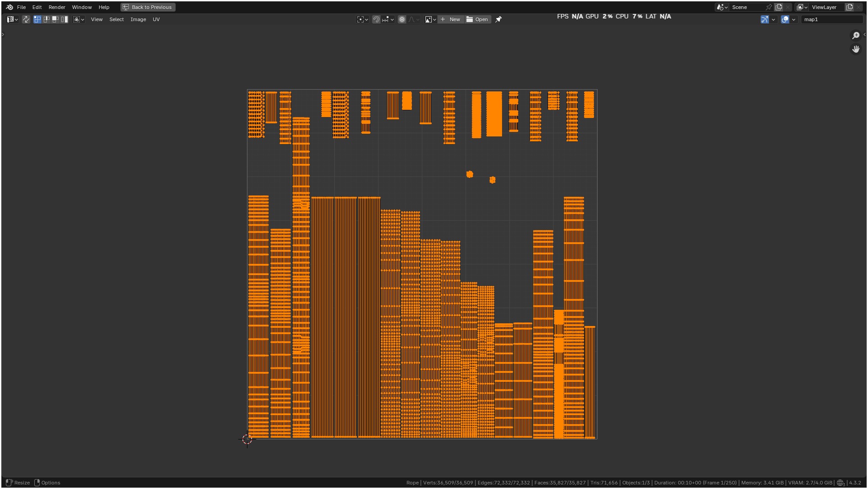Click the UV sync selection toggle

(26, 19)
